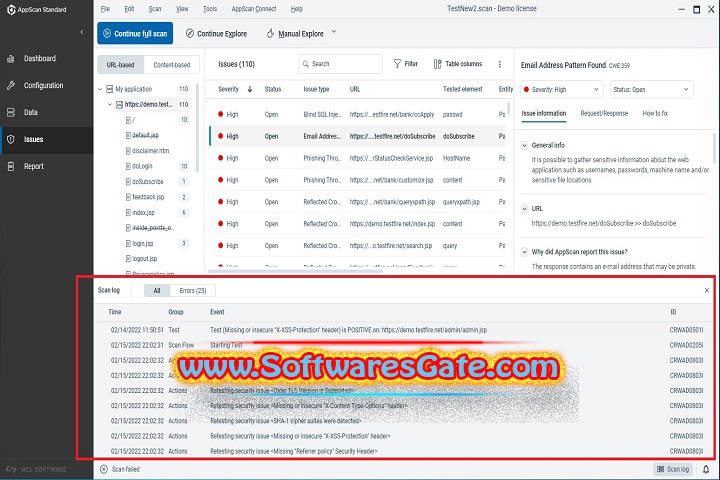Select logout.jsp in the tree
The image size is (720, 480).
(x=144, y=259)
